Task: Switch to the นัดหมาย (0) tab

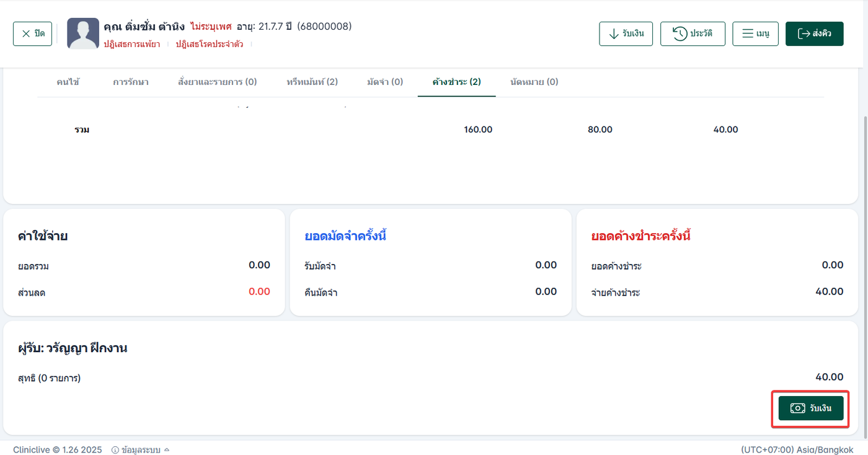Action: tap(534, 82)
